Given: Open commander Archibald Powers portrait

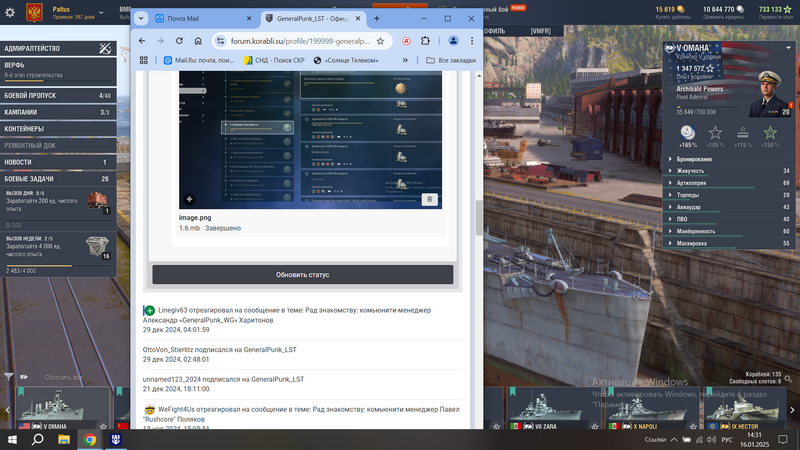Looking at the screenshot, I should point(771,94).
